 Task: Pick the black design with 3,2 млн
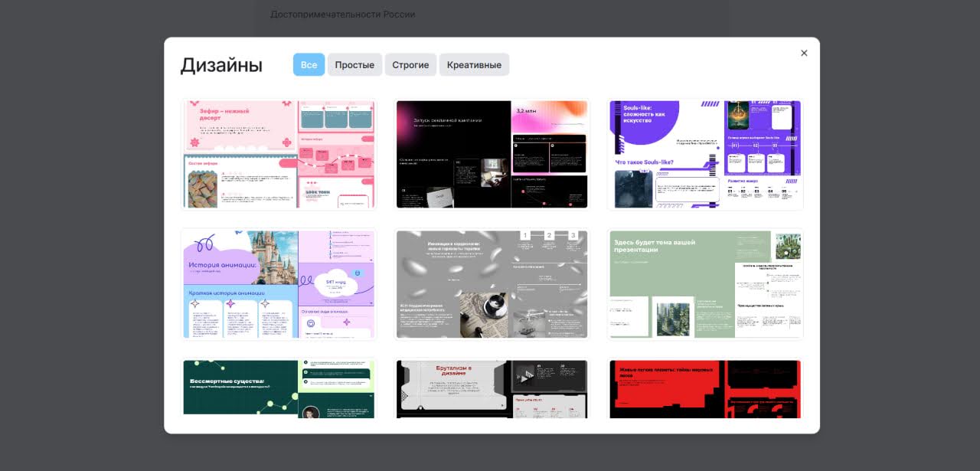click(x=492, y=154)
